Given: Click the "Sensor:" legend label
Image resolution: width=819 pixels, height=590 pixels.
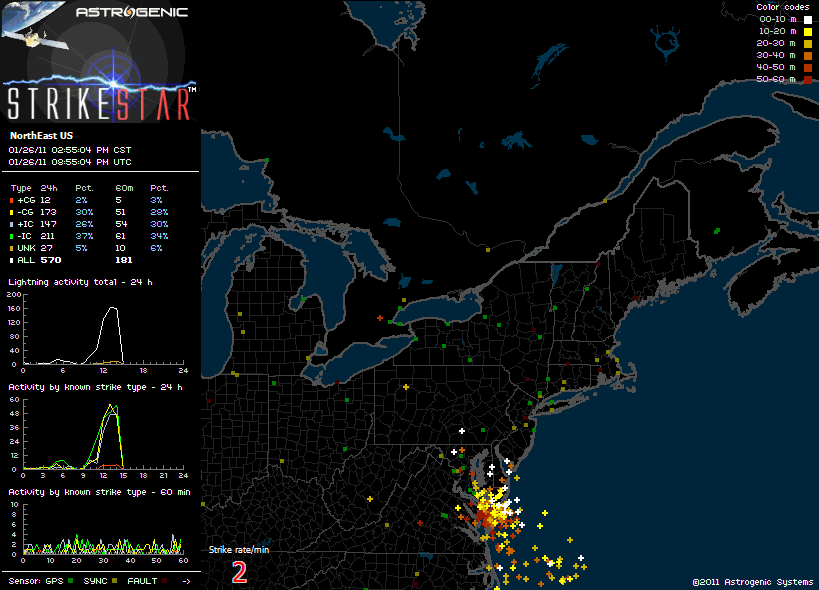Looking at the screenshot, I should pyautogui.click(x=25, y=581).
